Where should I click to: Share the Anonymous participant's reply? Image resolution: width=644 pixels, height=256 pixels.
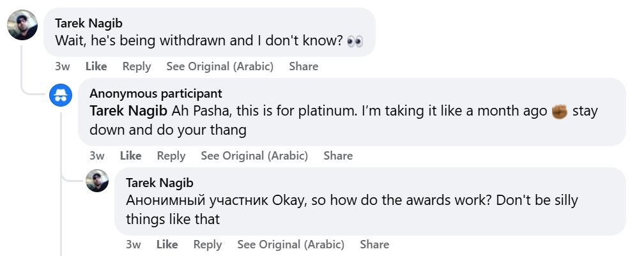point(338,156)
